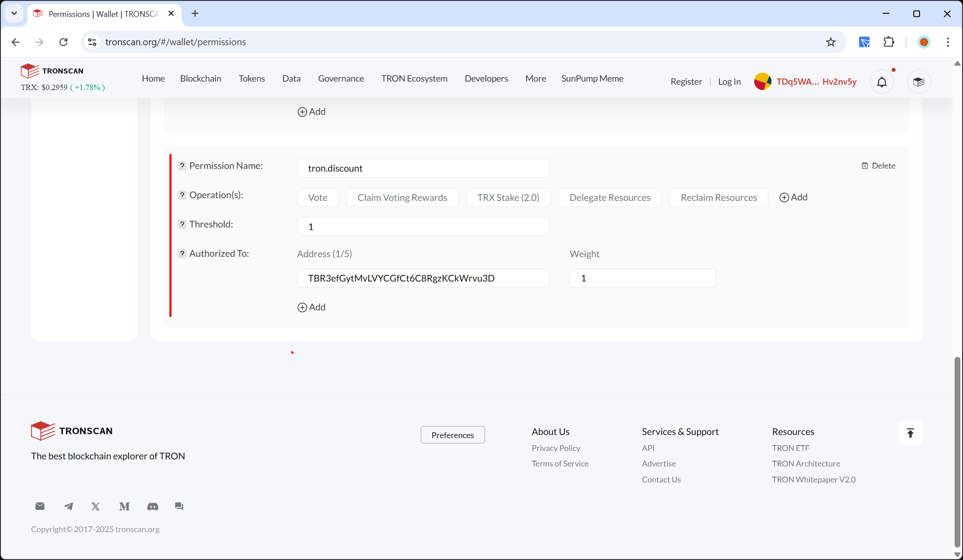
Task: Open the Contact Us link
Action: [662, 480]
